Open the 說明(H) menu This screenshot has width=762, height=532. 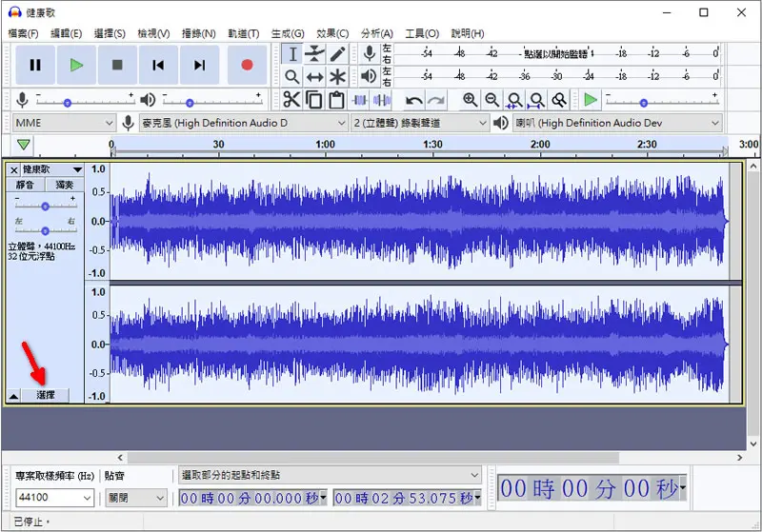[468, 33]
